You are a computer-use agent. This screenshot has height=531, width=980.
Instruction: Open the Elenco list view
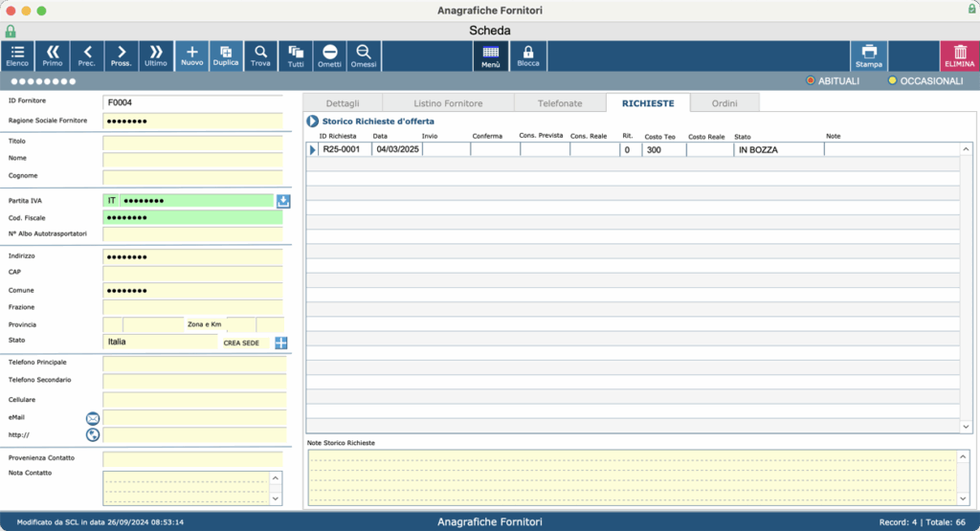click(17, 56)
